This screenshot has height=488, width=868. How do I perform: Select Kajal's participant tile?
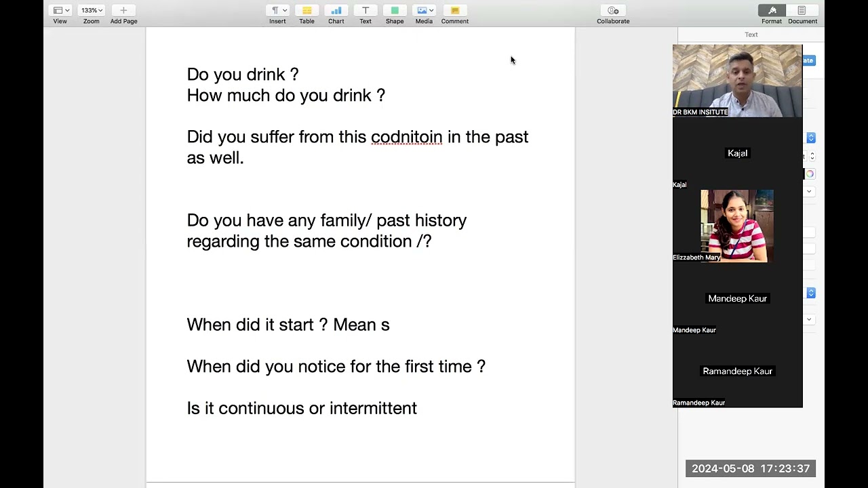[737, 153]
